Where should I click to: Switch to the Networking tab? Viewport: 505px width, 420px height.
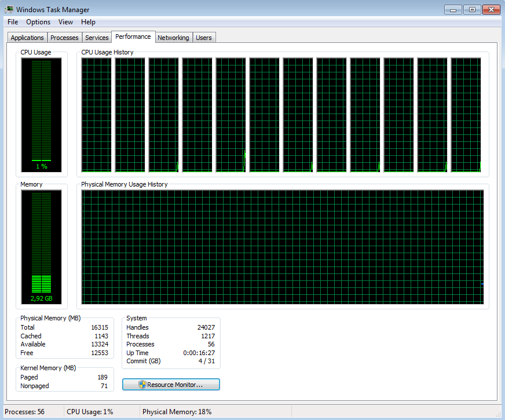173,38
